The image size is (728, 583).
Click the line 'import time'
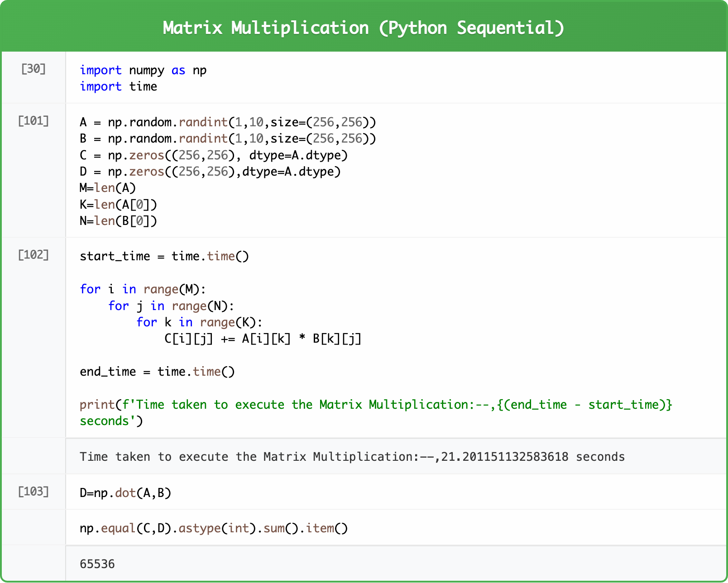(119, 86)
